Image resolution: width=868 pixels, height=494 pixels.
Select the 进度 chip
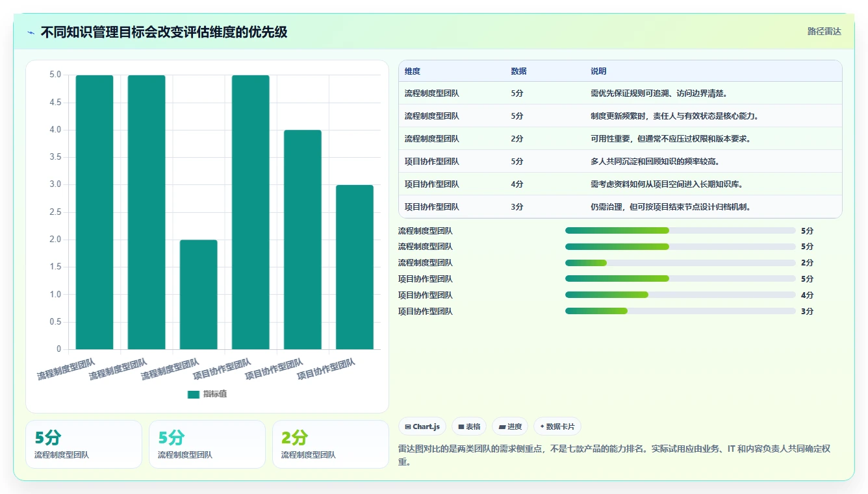coord(510,426)
